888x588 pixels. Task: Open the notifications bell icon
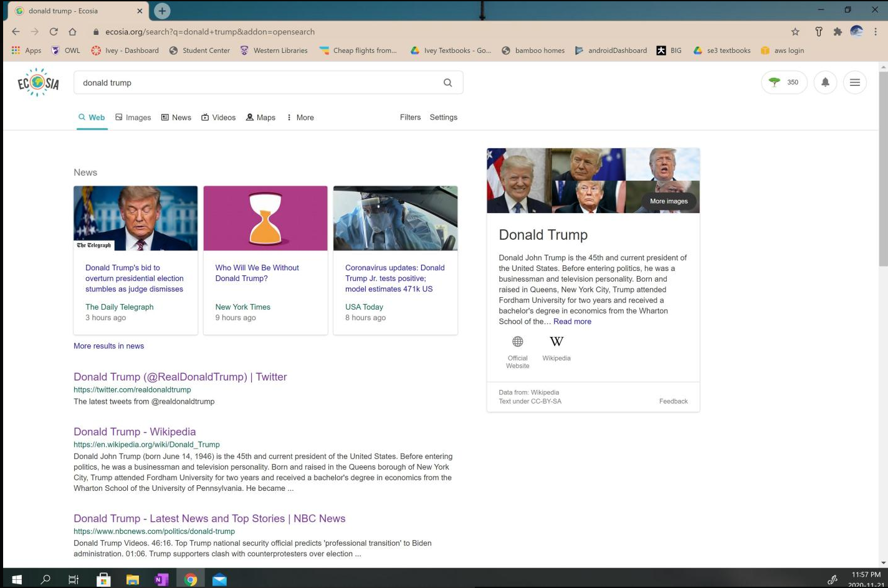(x=825, y=82)
